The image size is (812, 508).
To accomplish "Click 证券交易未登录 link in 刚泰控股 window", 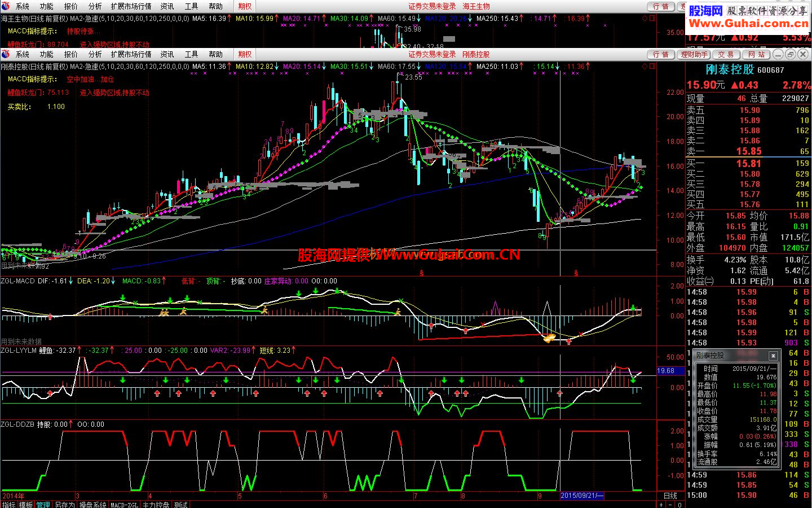I will coord(433,54).
